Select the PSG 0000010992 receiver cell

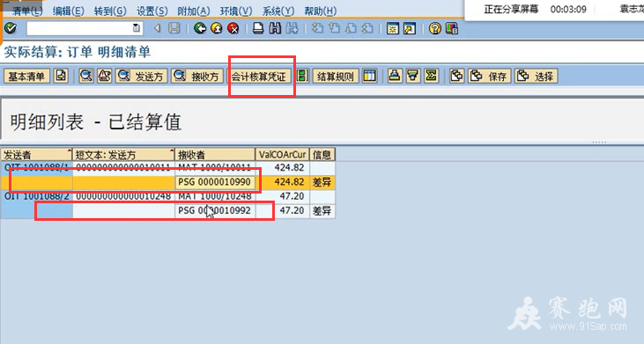[x=215, y=210]
